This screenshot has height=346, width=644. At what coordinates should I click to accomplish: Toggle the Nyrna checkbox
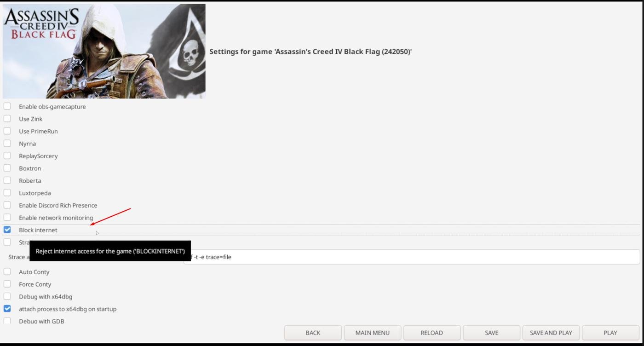[x=7, y=144]
